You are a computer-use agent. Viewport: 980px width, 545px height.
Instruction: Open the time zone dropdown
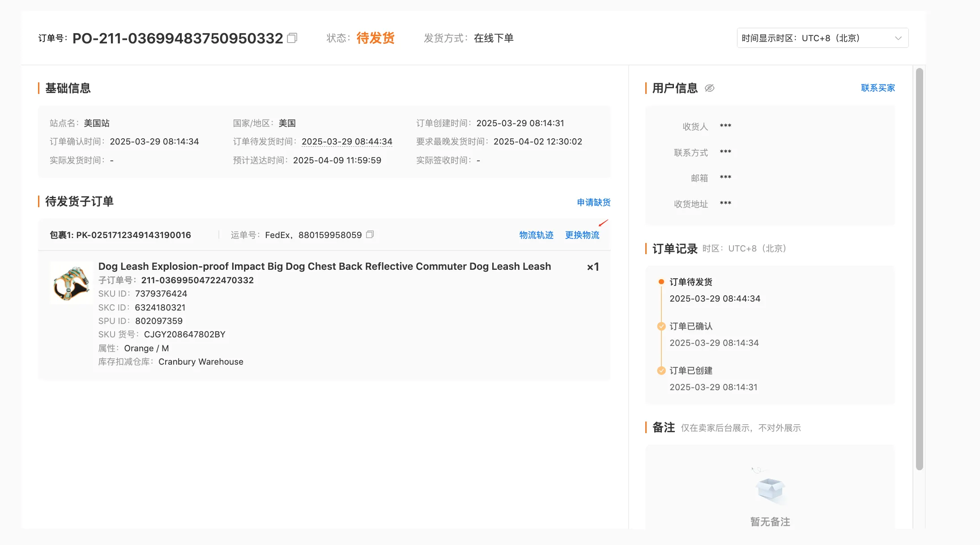point(822,38)
